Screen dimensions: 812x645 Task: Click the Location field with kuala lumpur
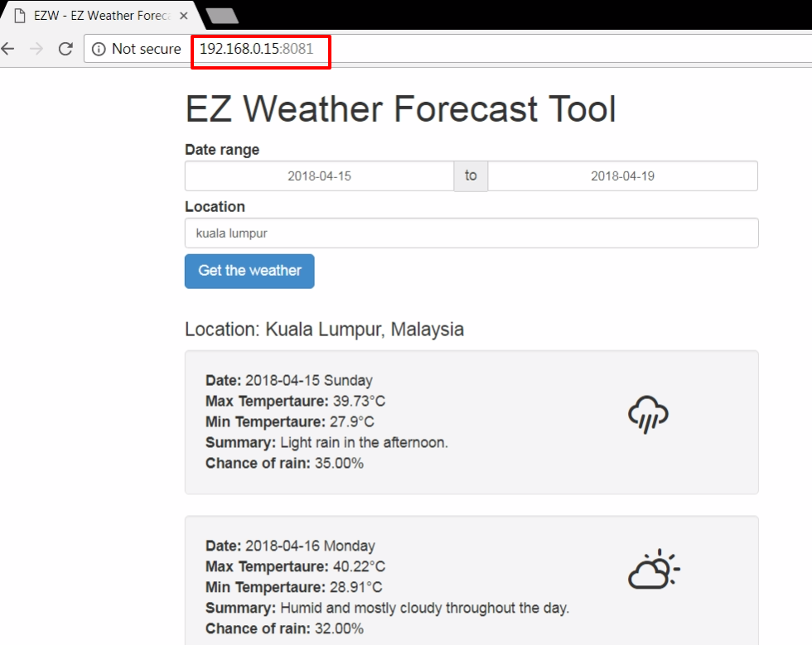(471, 233)
